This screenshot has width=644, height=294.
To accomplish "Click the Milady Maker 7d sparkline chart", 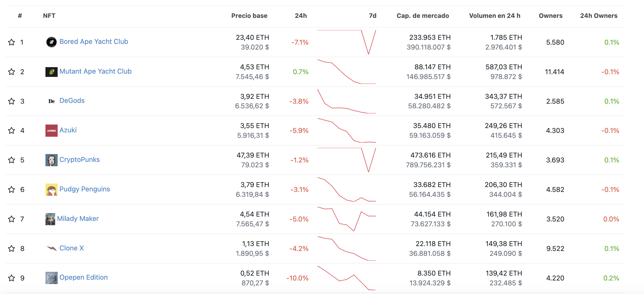I will pos(347,219).
